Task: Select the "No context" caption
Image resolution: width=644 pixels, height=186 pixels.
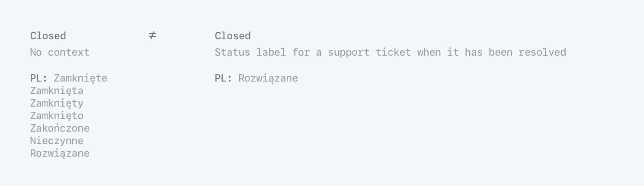Action: [60, 53]
